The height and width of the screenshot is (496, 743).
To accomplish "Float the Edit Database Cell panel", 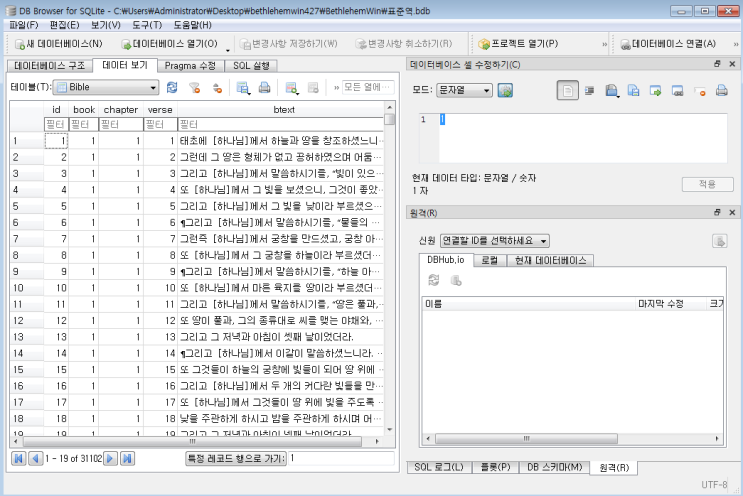I will click(717, 64).
